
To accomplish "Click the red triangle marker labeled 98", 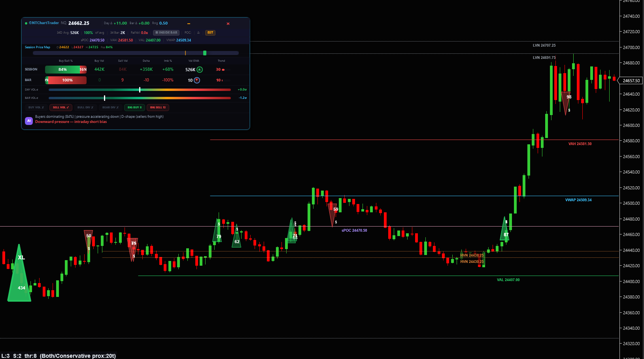I will (566, 103).
